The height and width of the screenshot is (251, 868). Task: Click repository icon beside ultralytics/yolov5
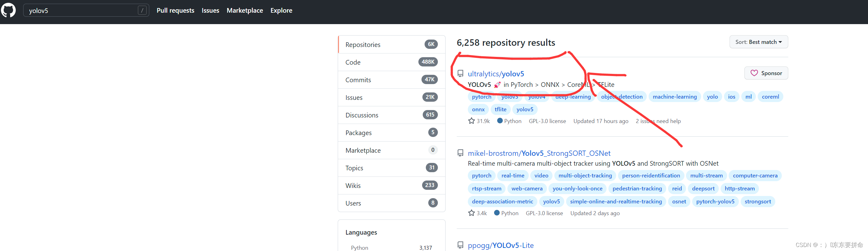tap(460, 74)
